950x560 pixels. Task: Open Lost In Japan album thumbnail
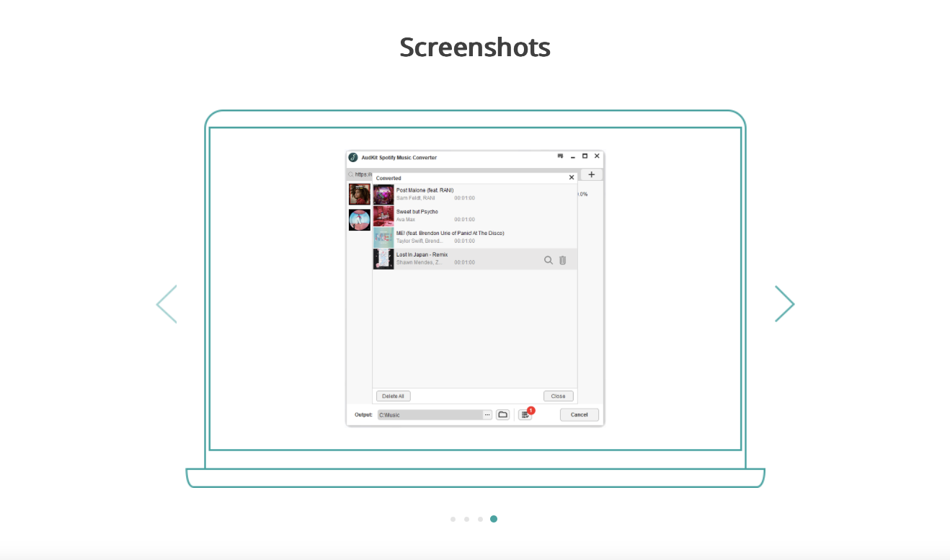tap(383, 259)
